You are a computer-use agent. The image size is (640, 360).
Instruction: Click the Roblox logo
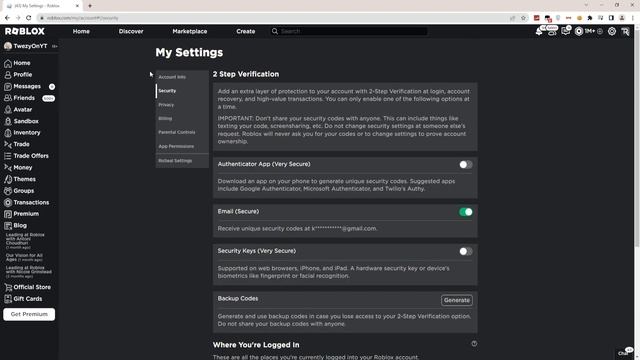point(24,31)
